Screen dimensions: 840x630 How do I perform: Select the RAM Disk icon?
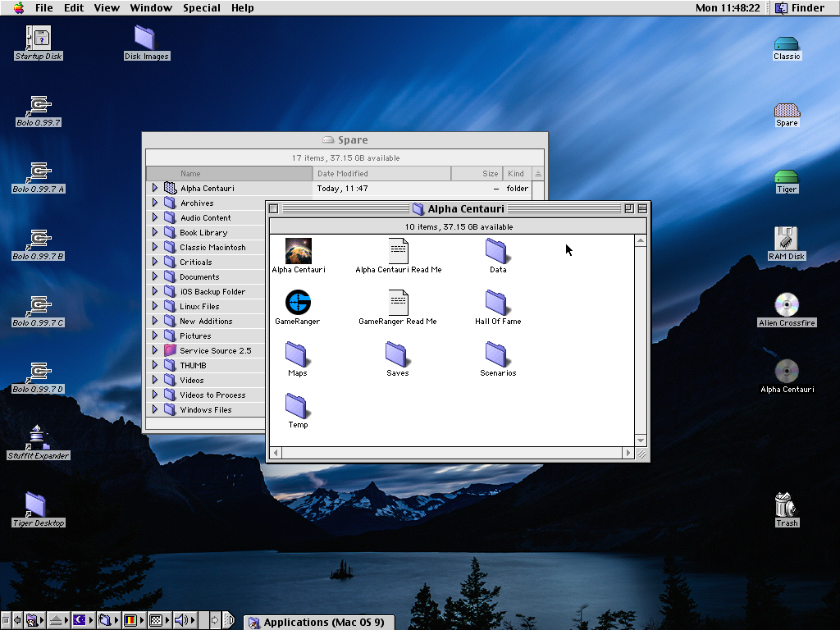pos(786,239)
